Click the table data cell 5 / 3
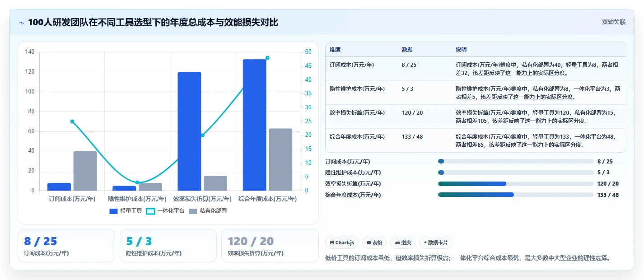Viewport: 644px width, 280px height. pyautogui.click(x=407, y=89)
